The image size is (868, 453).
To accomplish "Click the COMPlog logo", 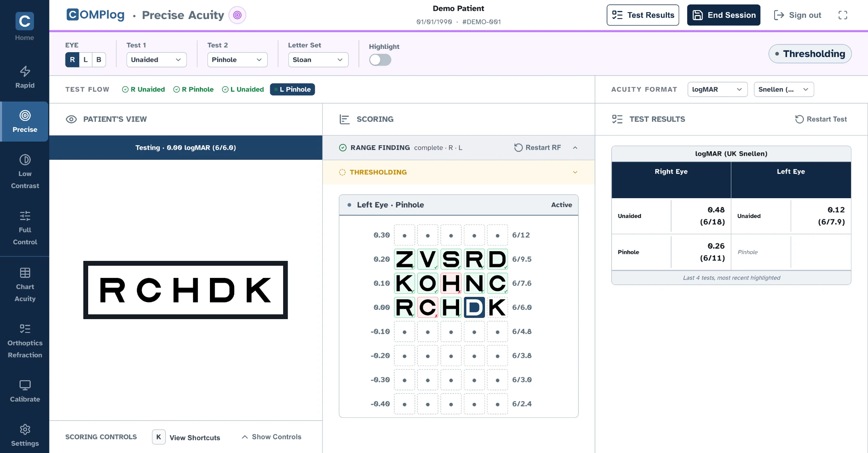I will coord(95,15).
